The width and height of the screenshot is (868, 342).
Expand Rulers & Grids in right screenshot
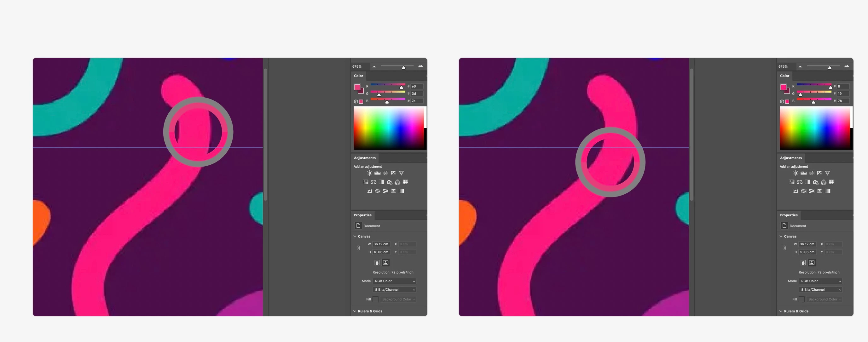tap(781, 311)
